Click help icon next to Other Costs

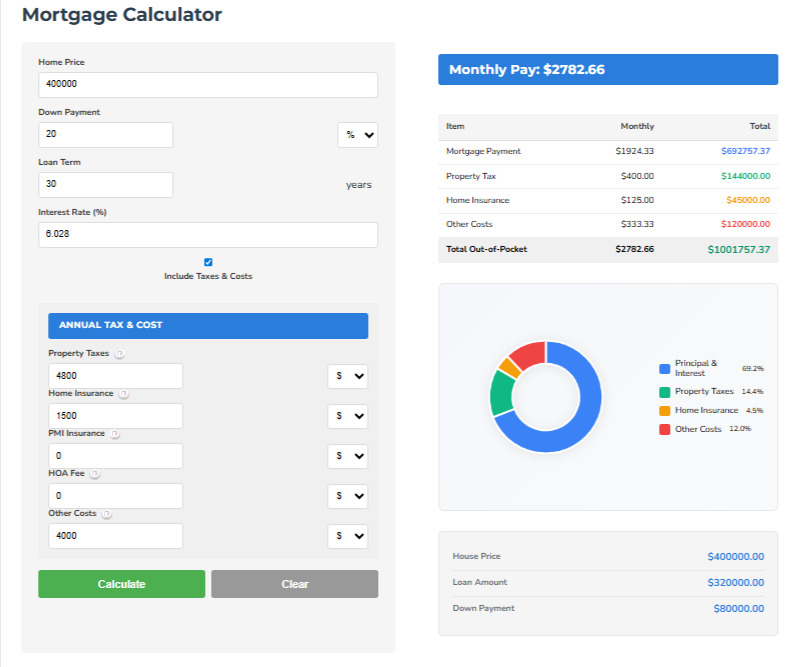tap(107, 514)
